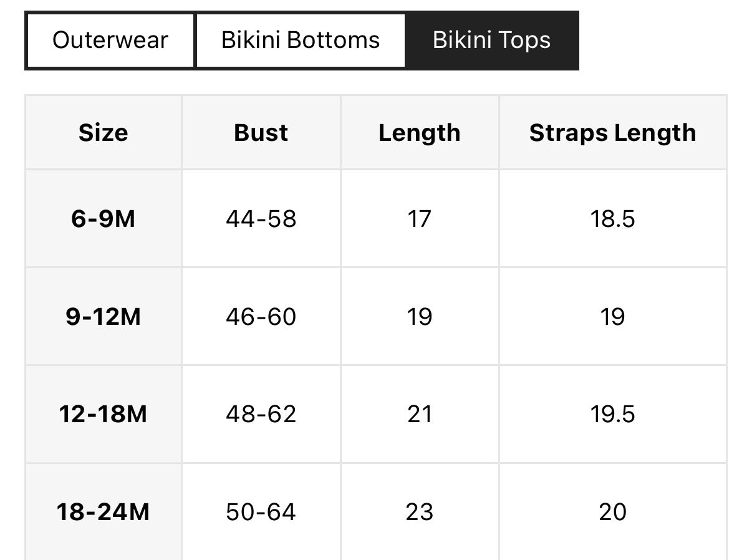Image resolution: width=752 pixels, height=560 pixels.
Task: Click the 50-64 bust measurement cell
Action: (x=261, y=512)
